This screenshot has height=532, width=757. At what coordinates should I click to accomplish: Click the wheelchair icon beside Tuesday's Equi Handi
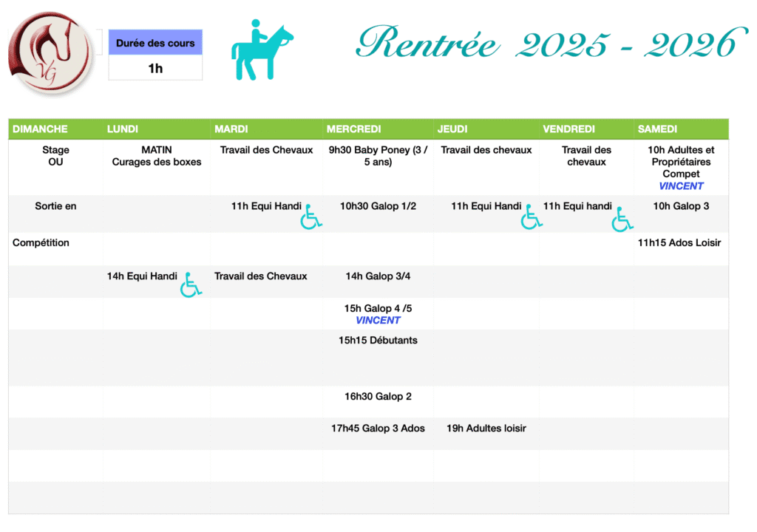310,217
